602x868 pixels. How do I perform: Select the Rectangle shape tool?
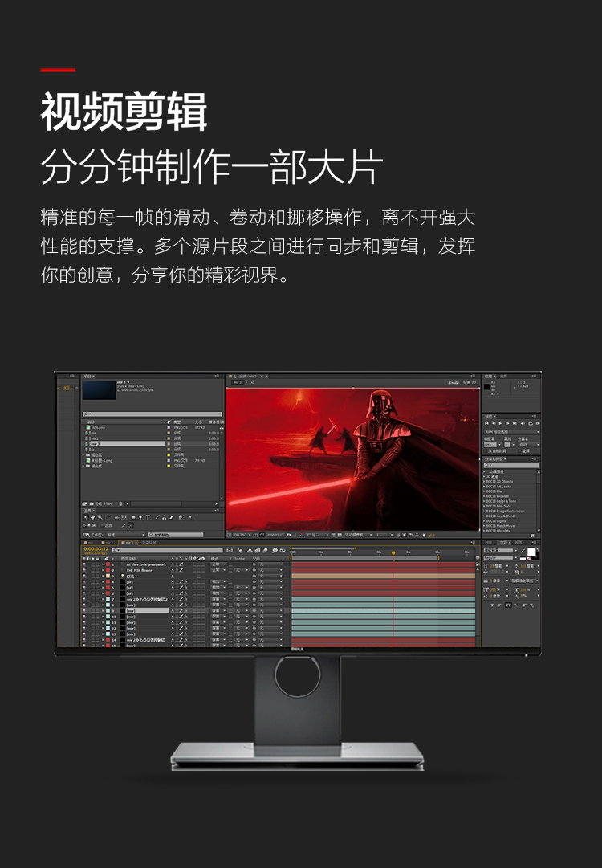point(133,517)
